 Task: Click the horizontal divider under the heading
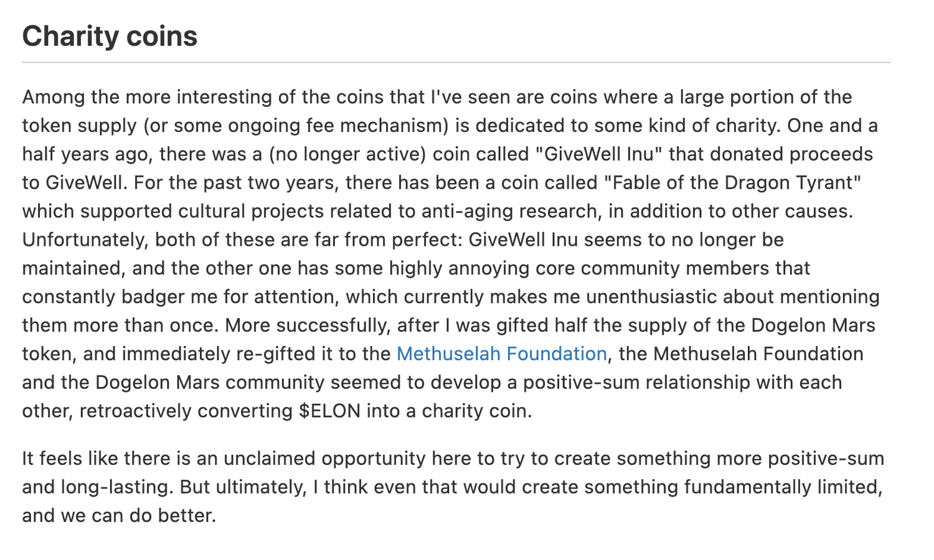[x=456, y=63]
